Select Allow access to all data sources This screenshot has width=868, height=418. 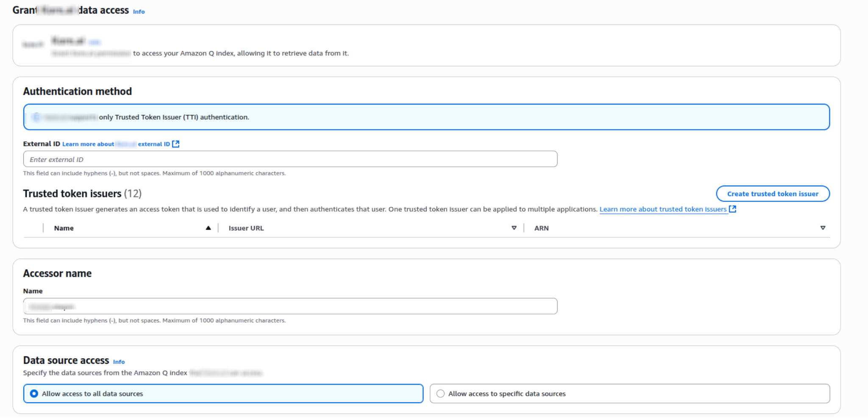click(x=34, y=394)
